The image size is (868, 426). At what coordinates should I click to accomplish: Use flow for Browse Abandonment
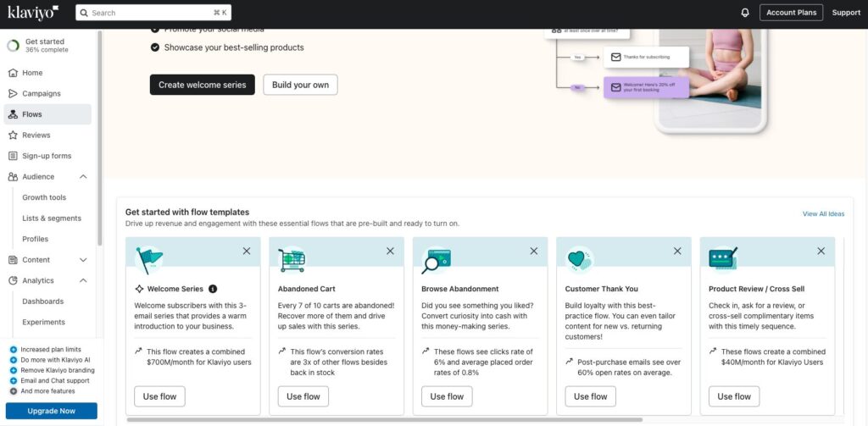(x=447, y=396)
